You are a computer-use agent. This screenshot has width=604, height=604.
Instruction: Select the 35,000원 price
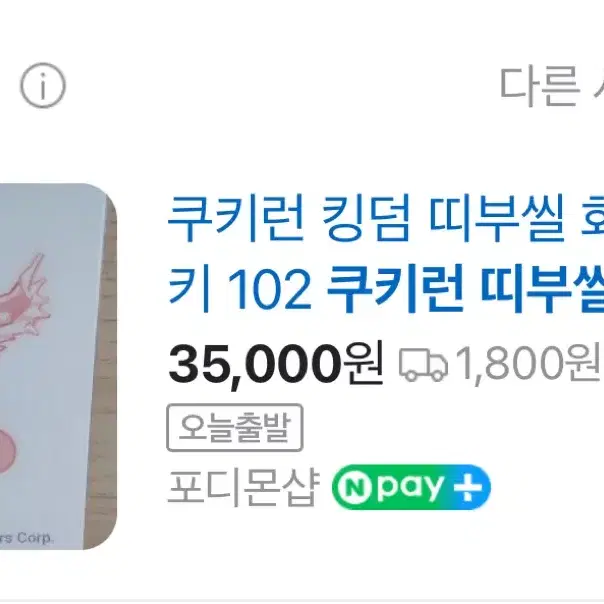pyautogui.click(x=276, y=364)
